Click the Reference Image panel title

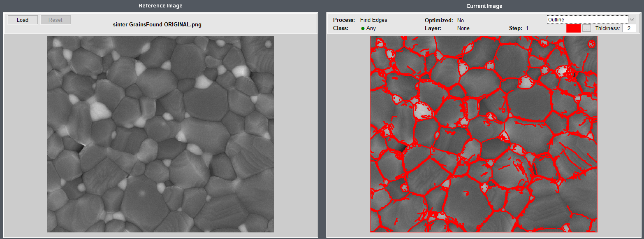point(160,6)
